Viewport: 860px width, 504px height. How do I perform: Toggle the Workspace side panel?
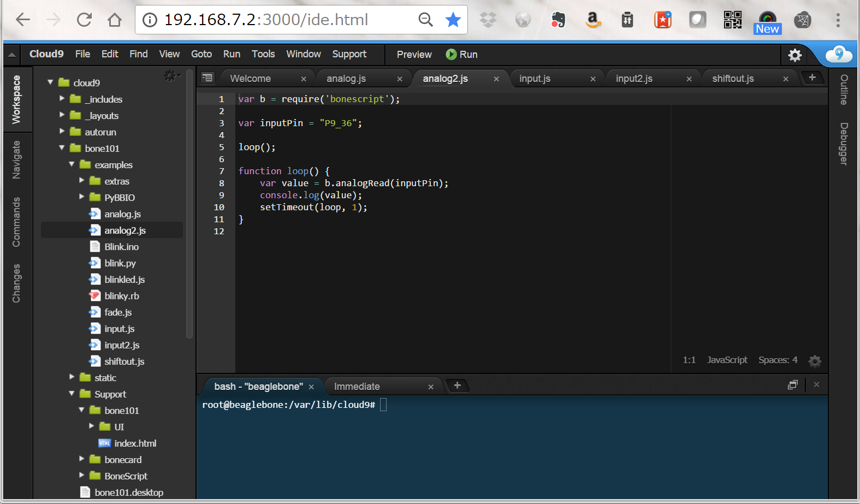click(16, 100)
